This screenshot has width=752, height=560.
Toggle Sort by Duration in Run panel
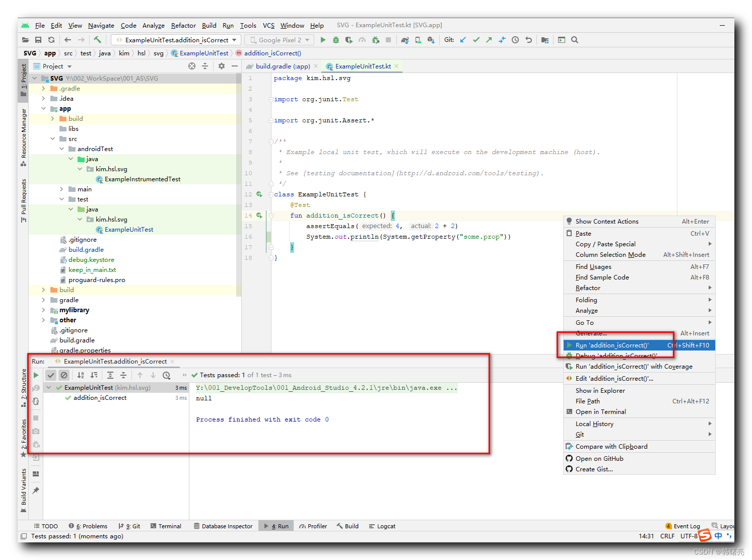tap(94, 375)
